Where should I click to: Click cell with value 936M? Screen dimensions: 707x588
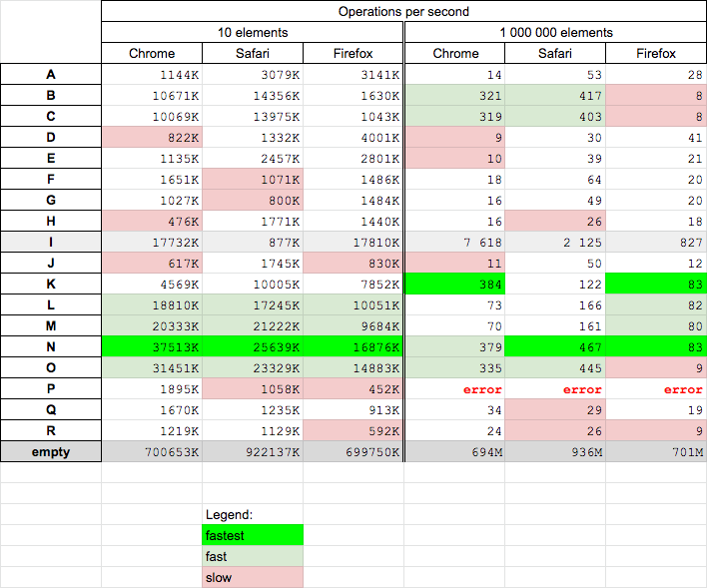pos(555,451)
